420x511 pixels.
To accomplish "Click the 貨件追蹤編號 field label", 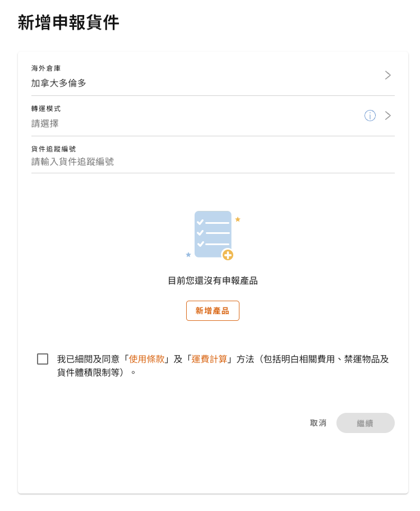I will click(x=54, y=149).
